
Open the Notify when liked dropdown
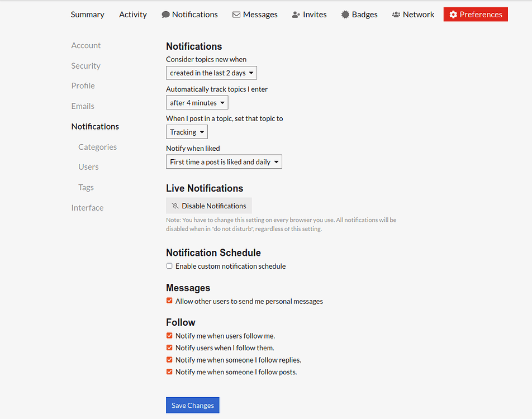coord(224,162)
